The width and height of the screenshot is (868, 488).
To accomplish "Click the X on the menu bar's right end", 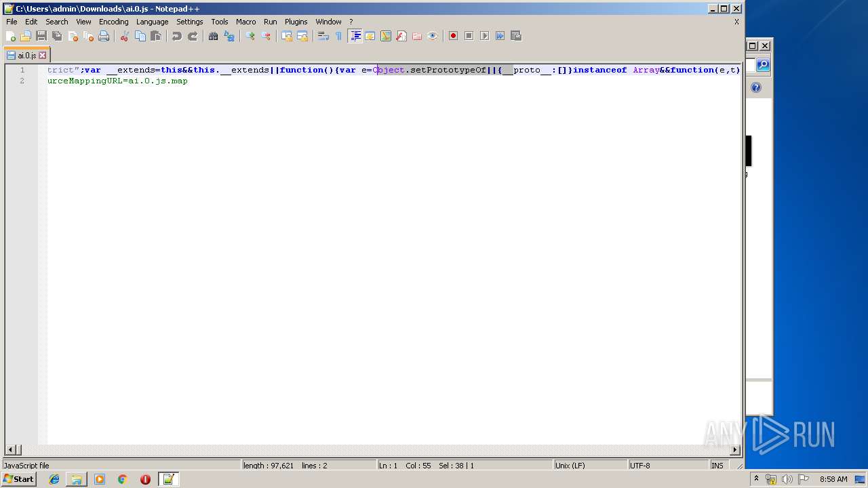I will click(736, 22).
